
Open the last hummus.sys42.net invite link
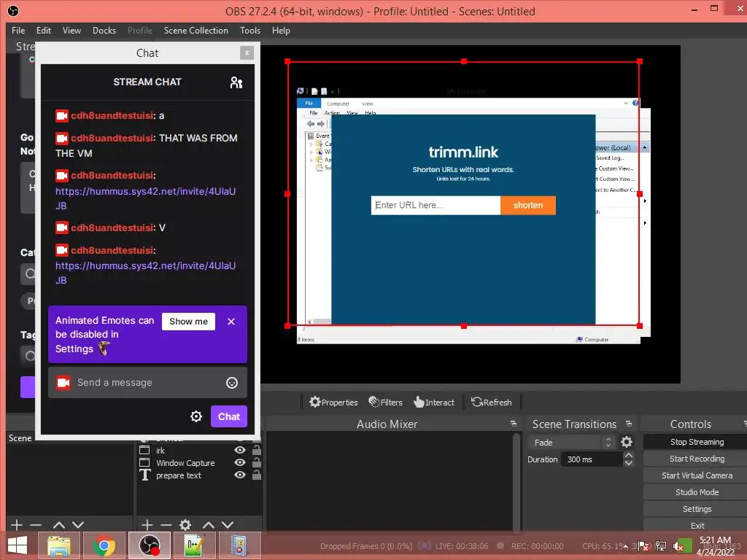[145, 273]
